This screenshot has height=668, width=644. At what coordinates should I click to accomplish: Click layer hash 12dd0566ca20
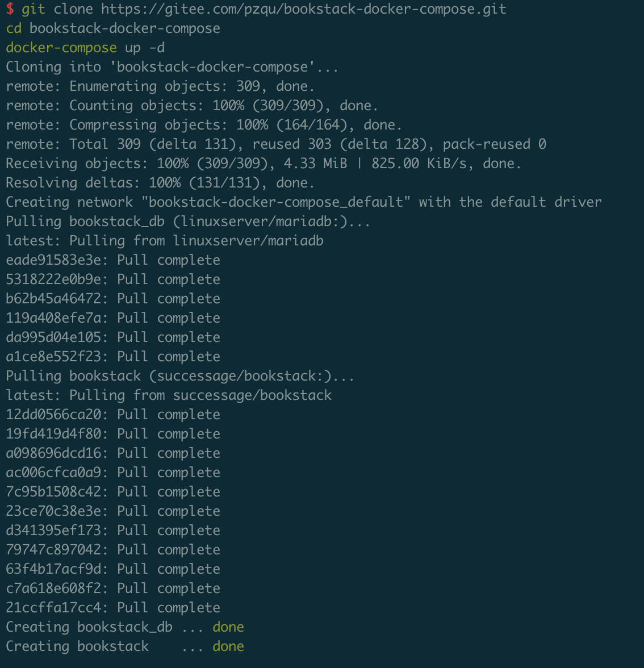coord(53,414)
